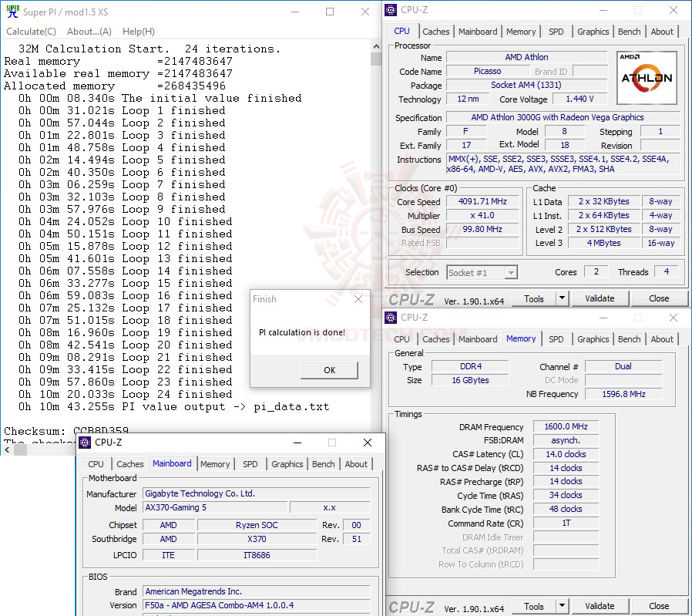Screen dimensions: 692x616
Task: Select Graphics tab in Mainboard CPU-Z window
Action: [287, 464]
